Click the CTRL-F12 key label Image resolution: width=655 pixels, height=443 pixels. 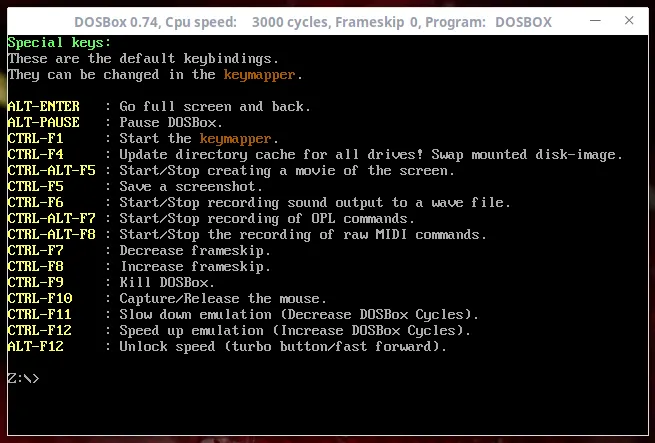39,330
